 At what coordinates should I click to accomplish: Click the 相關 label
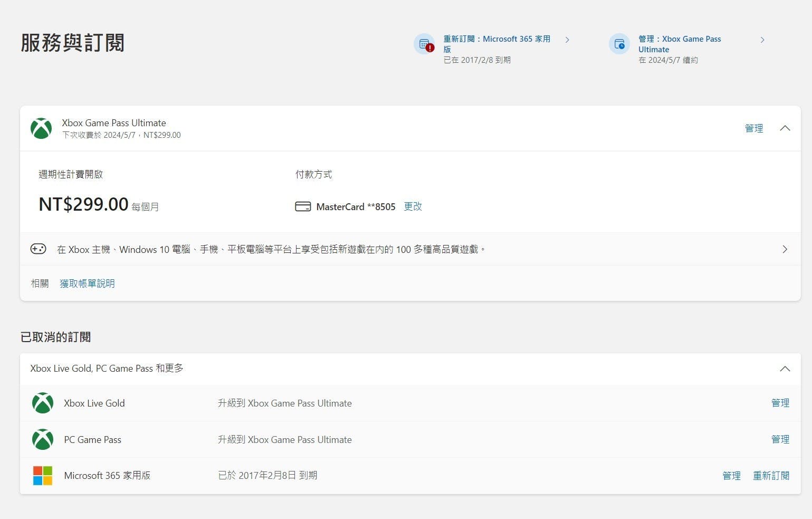(40, 284)
